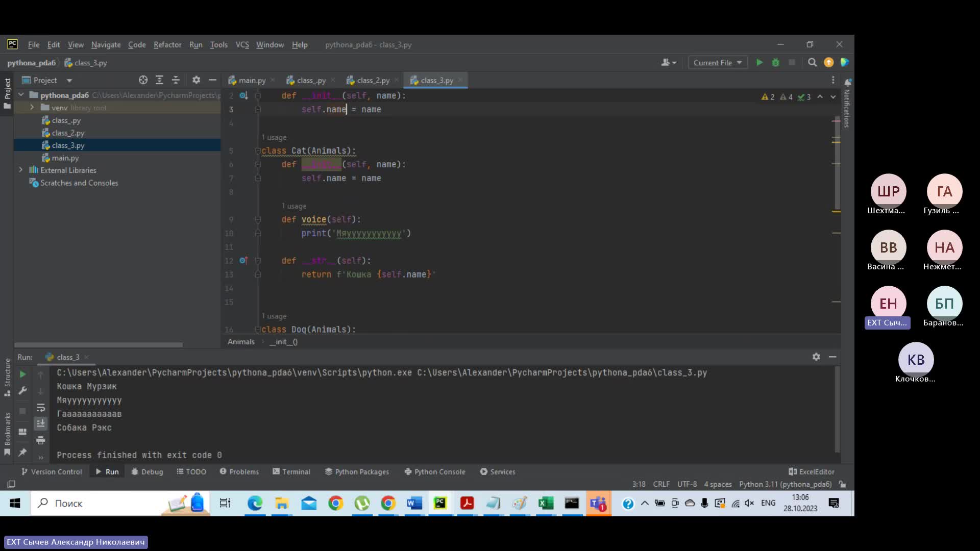This screenshot has height=551, width=980.
Task: Open class_2.py in project tree
Action: click(x=68, y=133)
